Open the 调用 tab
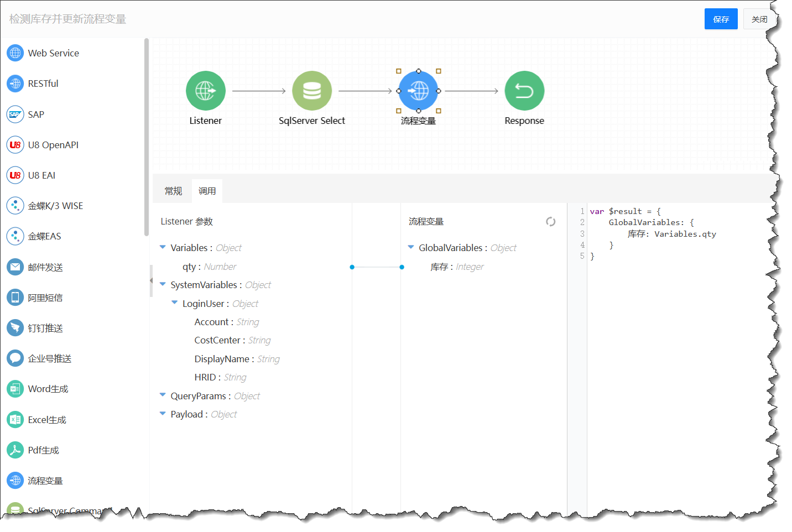 coord(207,191)
